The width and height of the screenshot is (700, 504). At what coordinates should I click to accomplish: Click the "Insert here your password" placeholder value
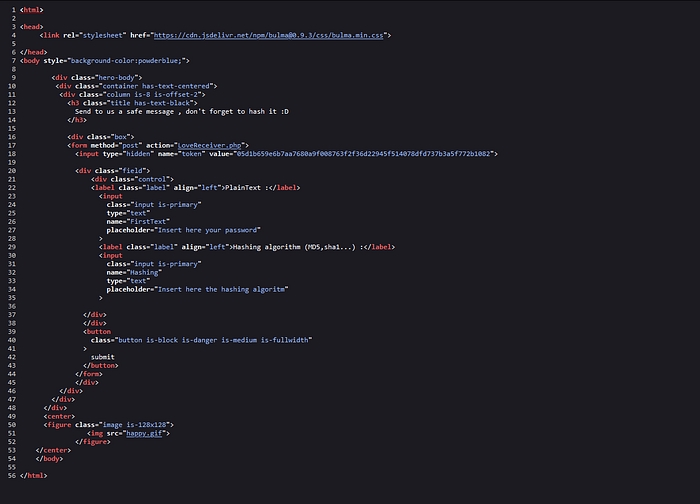pyautogui.click(x=216, y=229)
